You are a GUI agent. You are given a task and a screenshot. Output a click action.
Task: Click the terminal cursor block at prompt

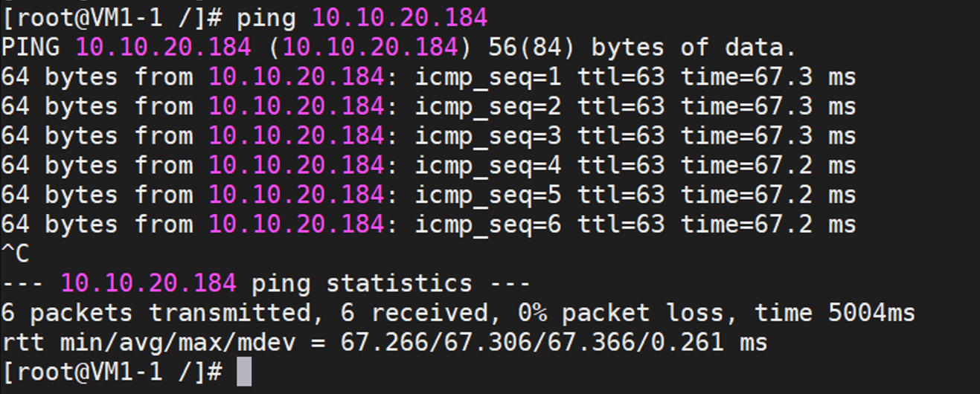click(x=244, y=372)
